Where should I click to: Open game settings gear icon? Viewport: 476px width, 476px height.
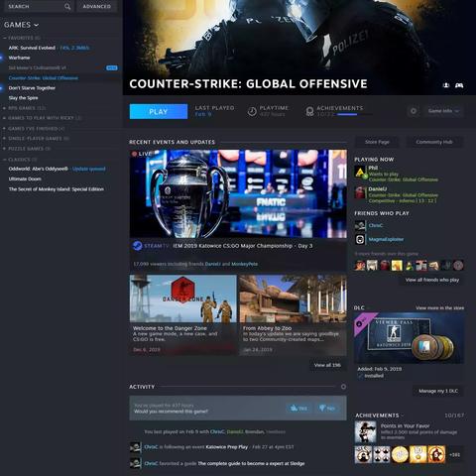414,111
